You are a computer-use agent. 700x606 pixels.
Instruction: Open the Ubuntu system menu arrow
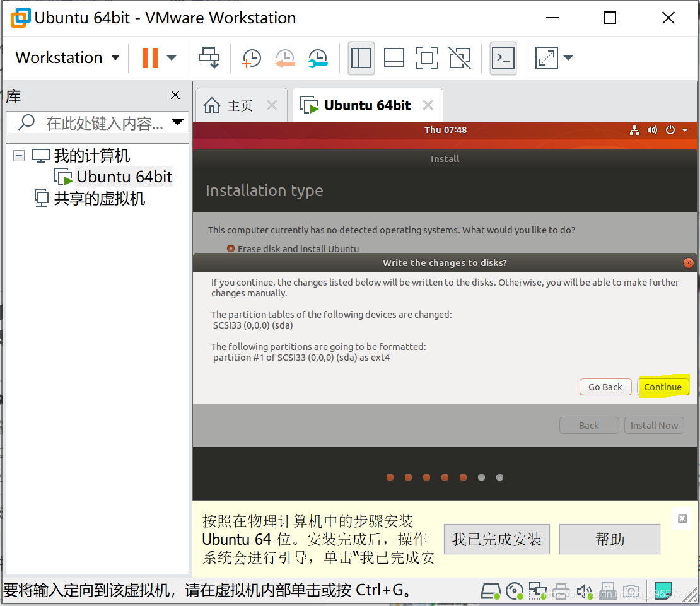tap(685, 130)
